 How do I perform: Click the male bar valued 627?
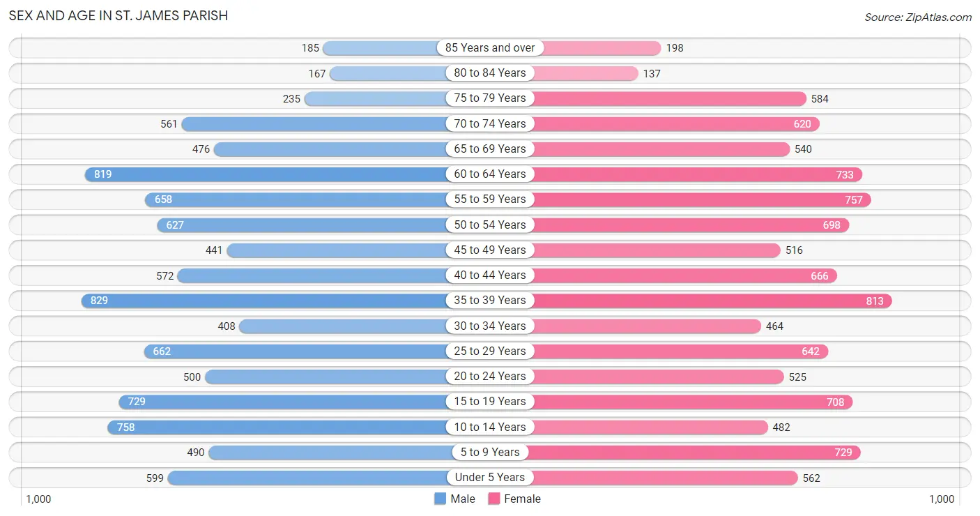click(x=323, y=225)
